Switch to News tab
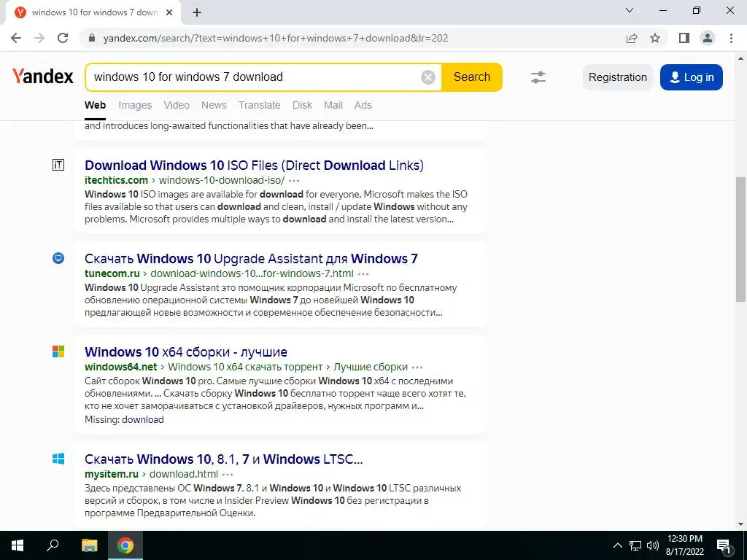747x560 pixels. pyautogui.click(x=214, y=105)
